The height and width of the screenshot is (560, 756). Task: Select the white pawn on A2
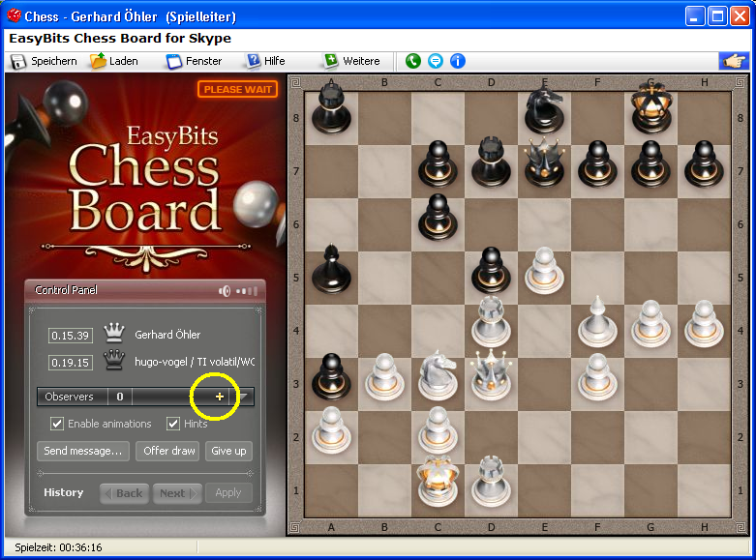click(331, 429)
